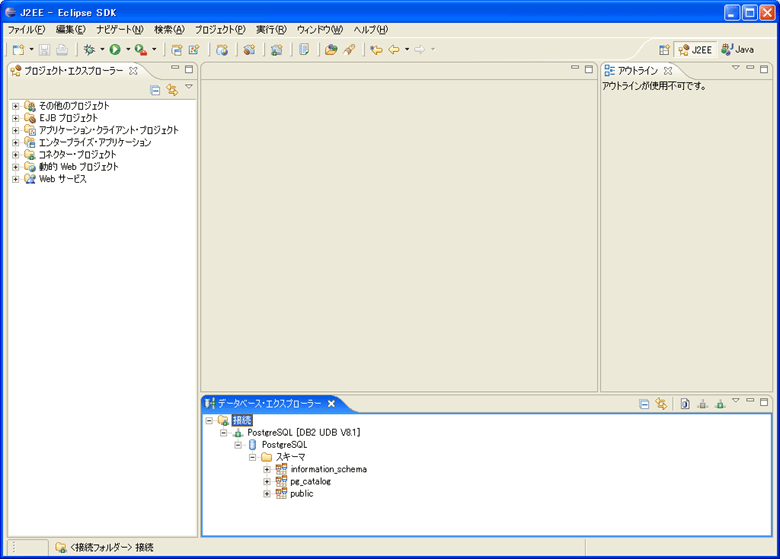Click Collapse All icon in Project Explorer
Screen dimensions: 780x559
coord(155,90)
